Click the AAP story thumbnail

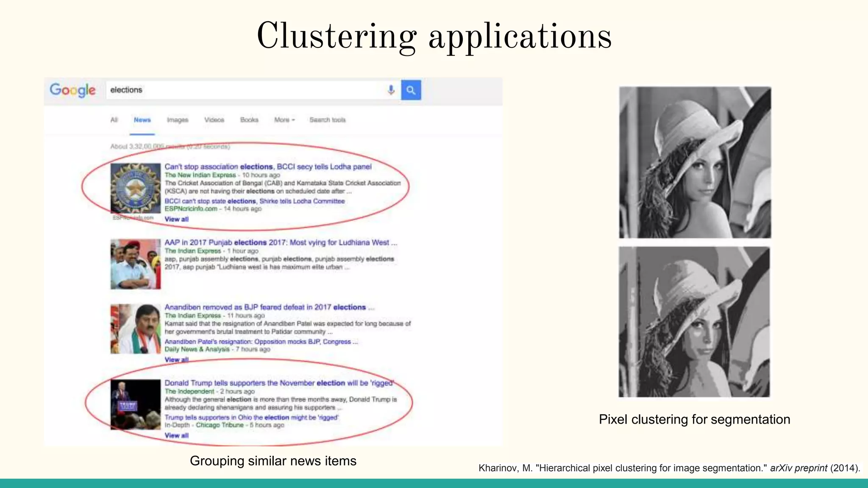click(x=136, y=264)
